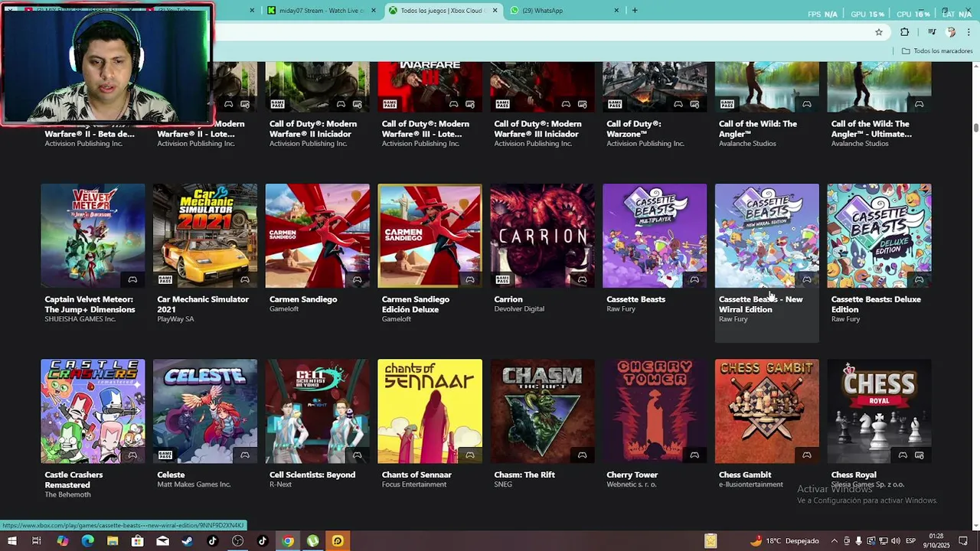
Task: Open OBS Studio from the taskbar
Action: (x=237, y=541)
